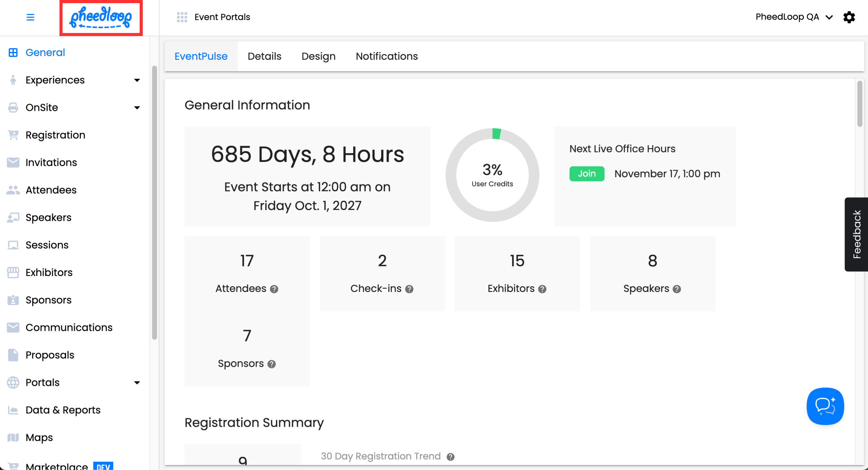
Task: Click the green Join button
Action: (586, 174)
